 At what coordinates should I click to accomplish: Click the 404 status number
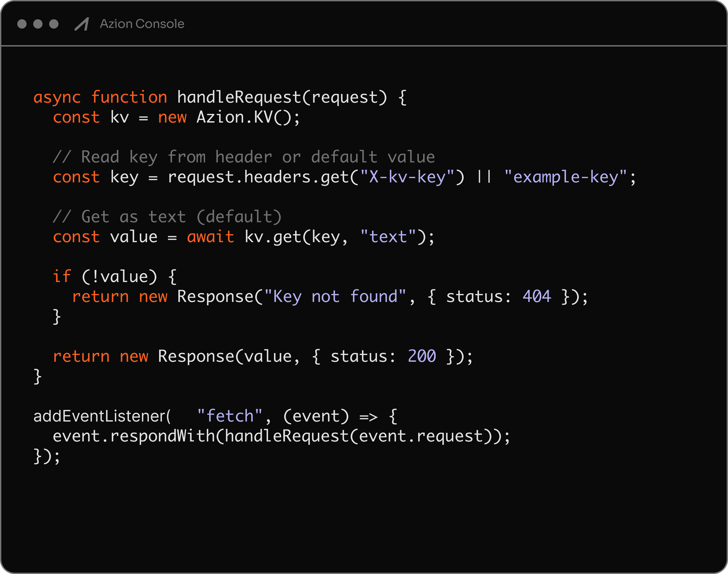coord(536,297)
